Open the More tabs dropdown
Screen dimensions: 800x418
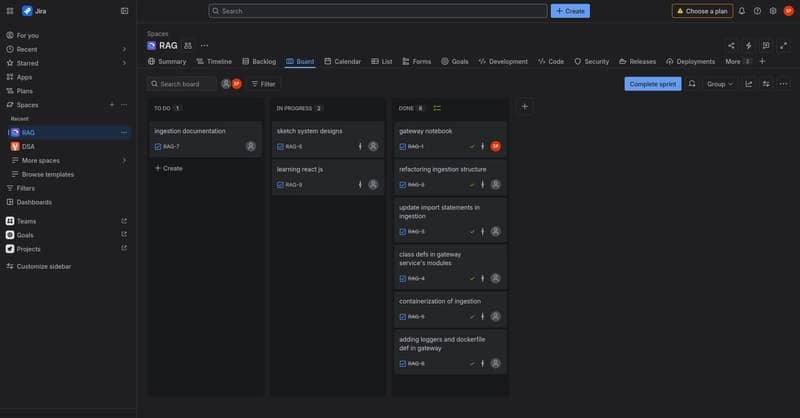click(x=738, y=61)
